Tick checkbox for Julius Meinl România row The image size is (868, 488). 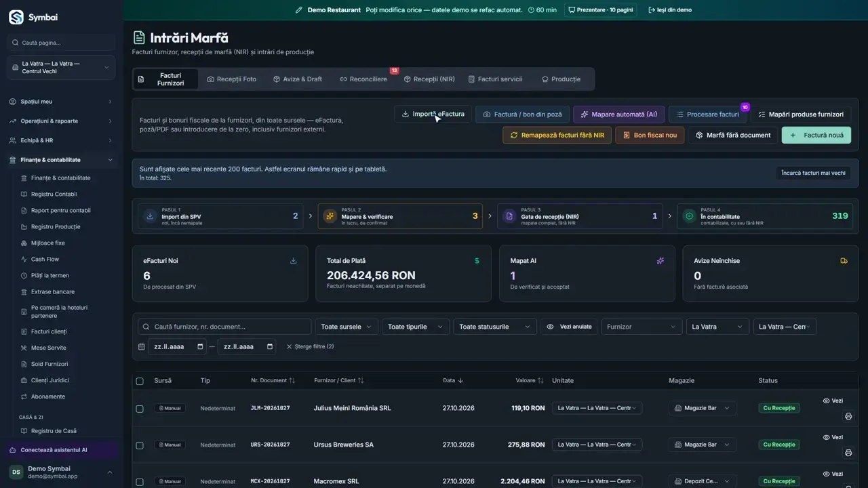(x=140, y=409)
